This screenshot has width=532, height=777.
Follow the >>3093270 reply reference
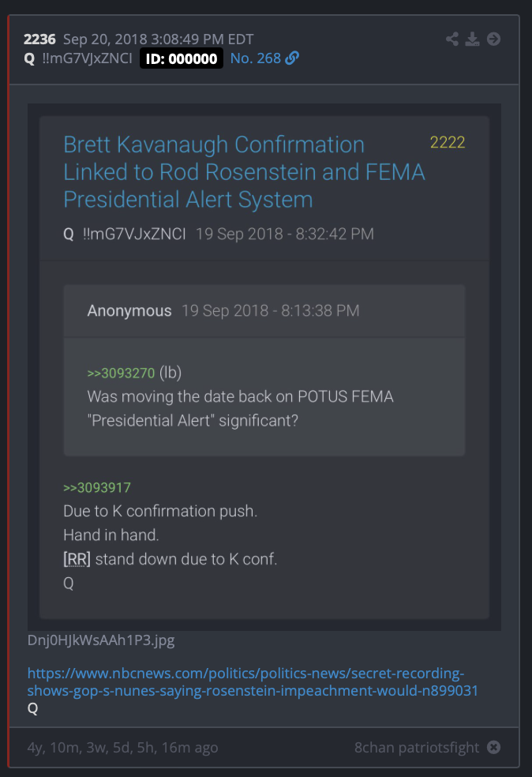121,373
